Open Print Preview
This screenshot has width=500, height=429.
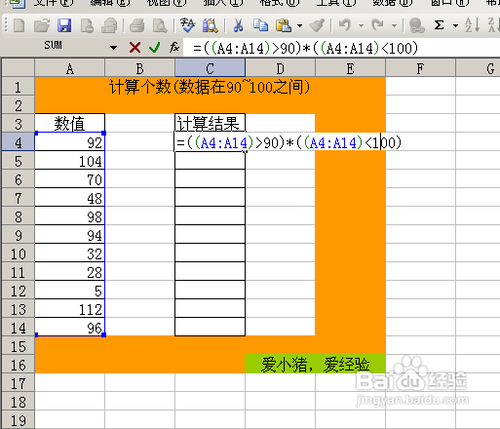coord(160,26)
